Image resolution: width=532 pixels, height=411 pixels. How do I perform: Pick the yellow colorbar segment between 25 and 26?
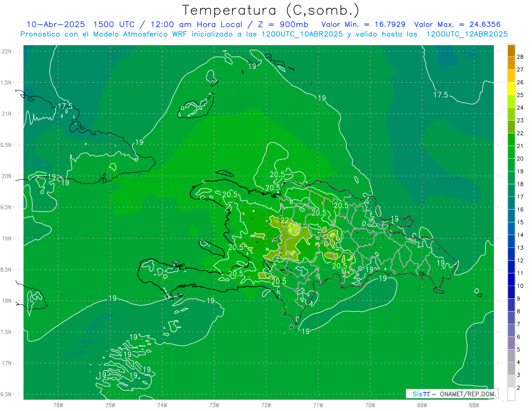click(511, 89)
